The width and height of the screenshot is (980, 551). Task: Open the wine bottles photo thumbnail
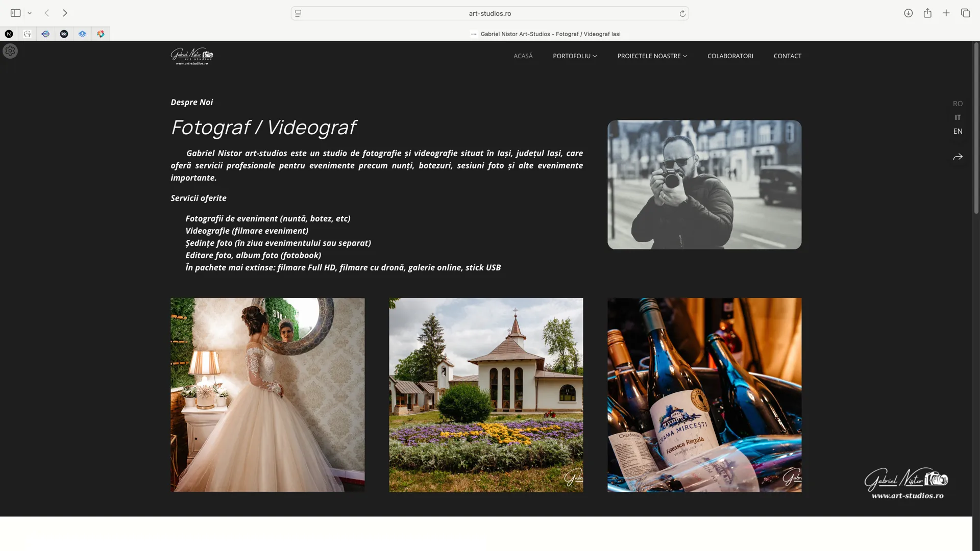tap(704, 395)
